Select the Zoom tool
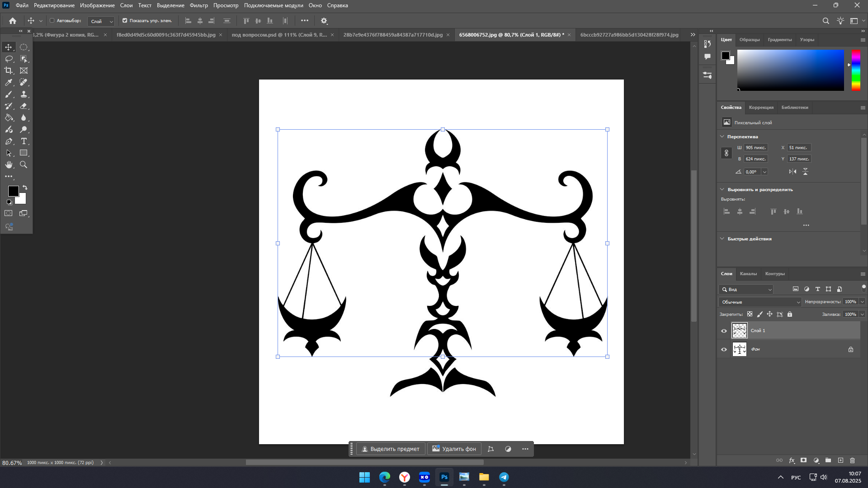 tap(24, 164)
